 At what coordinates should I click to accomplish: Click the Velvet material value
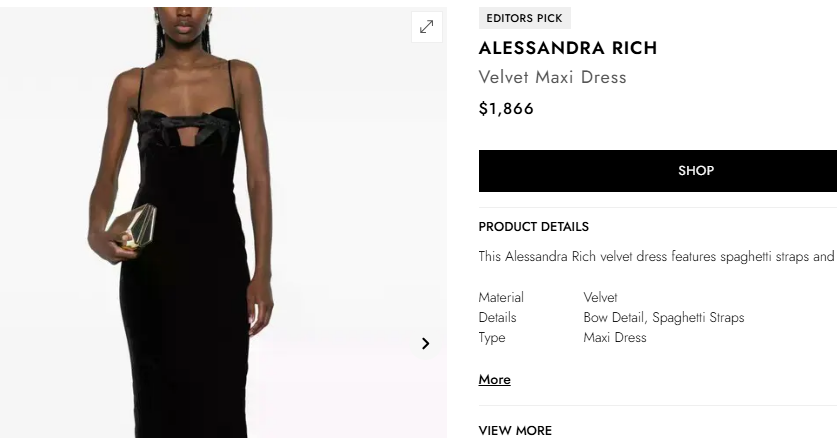pyautogui.click(x=600, y=297)
